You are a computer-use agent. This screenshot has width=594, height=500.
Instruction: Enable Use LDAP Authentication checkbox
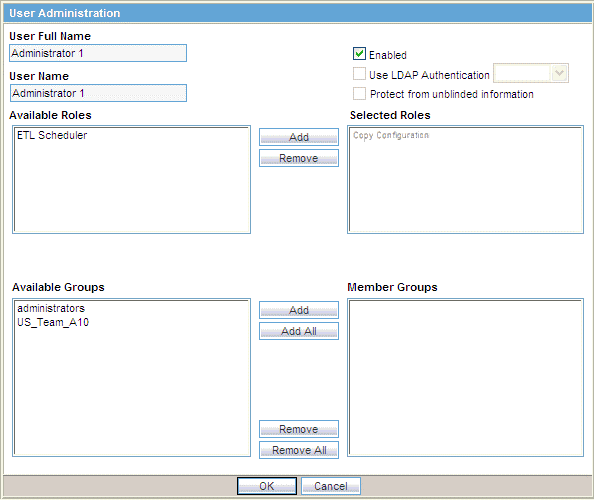tap(359, 74)
